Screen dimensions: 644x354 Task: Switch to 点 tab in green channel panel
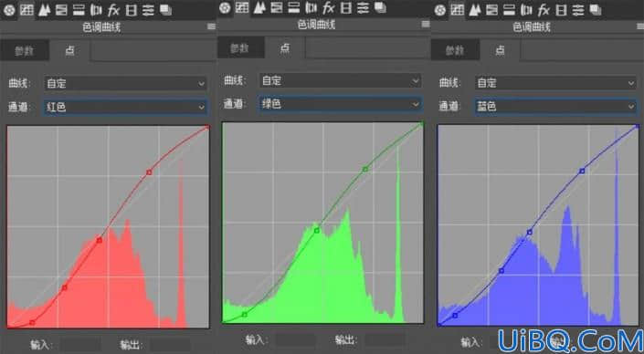point(285,48)
